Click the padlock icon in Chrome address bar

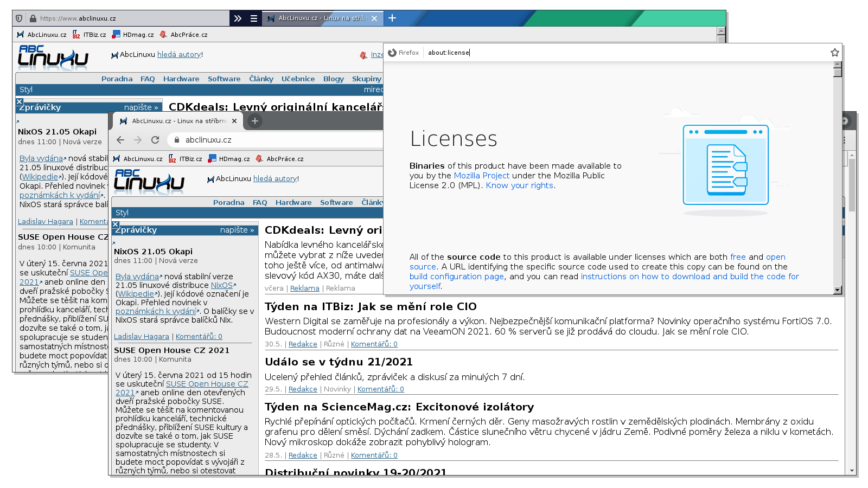click(176, 140)
